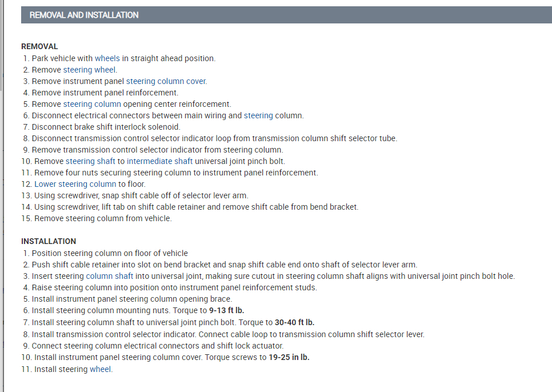Open the "steering column cover" link
Screen dimensions: 552x392
point(166,81)
